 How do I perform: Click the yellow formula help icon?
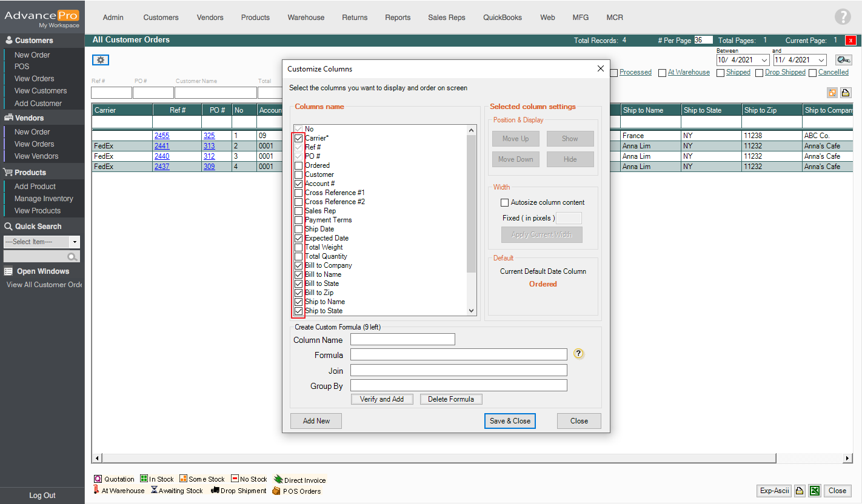(578, 354)
